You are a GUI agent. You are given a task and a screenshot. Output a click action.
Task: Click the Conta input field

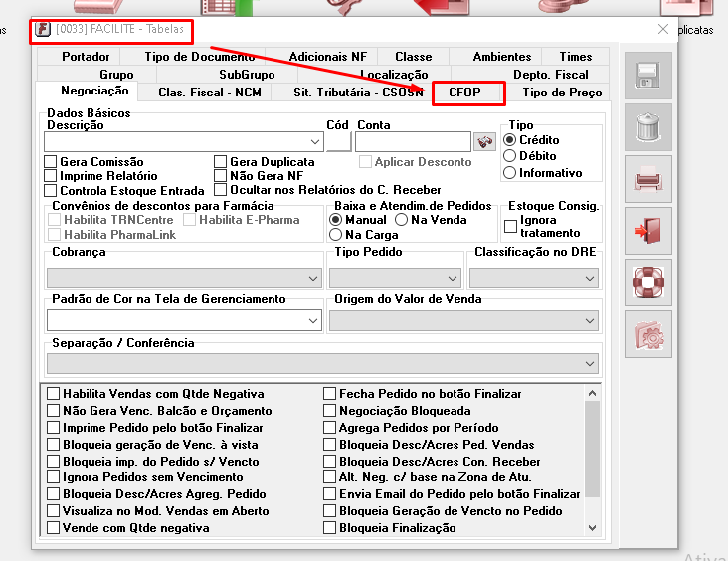(x=412, y=142)
